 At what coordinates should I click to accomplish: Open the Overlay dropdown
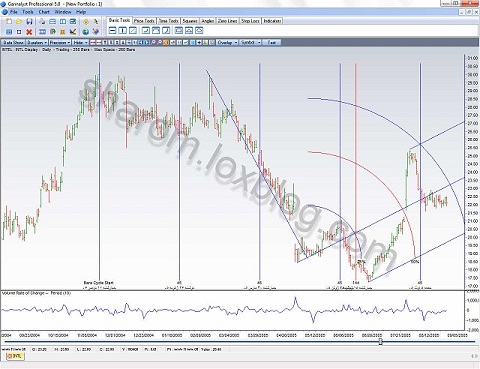point(227,43)
